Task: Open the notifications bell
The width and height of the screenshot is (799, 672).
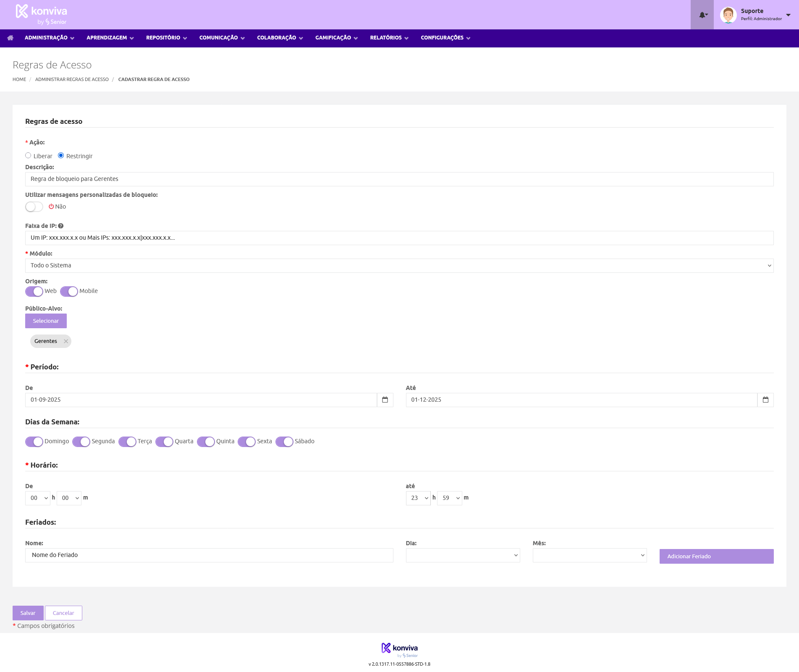Action: pos(702,15)
